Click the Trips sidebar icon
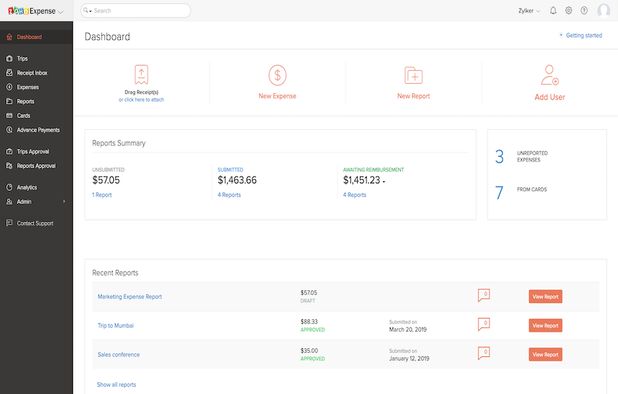The height and width of the screenshot is (394, 618). click(9, 59)
